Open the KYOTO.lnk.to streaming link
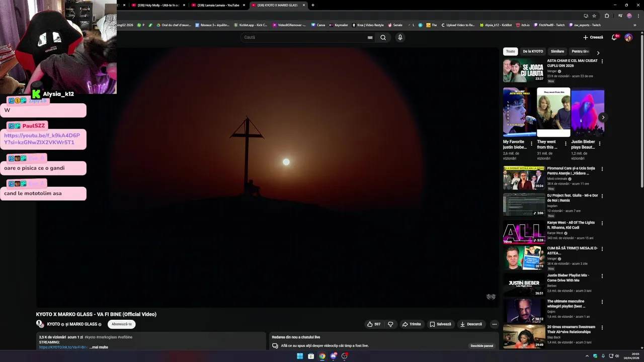Screen dimensions: 644x362 point(63,347)
